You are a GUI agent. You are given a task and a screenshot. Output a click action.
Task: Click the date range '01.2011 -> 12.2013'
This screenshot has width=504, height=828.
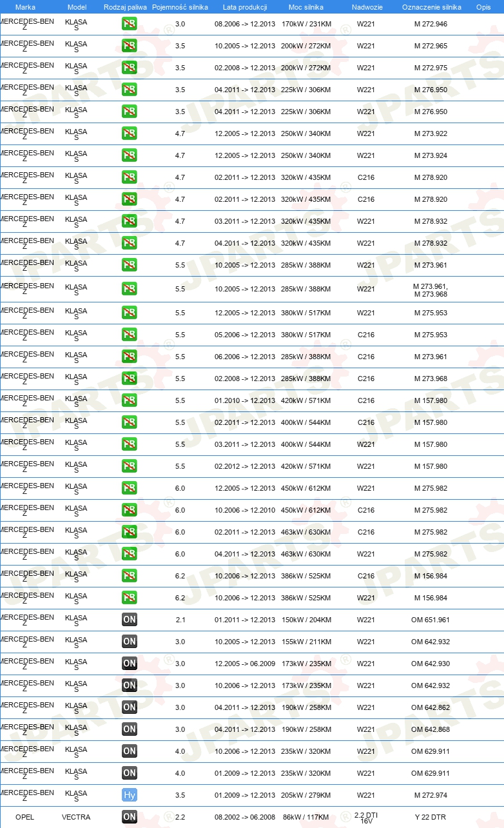(245, 620)
